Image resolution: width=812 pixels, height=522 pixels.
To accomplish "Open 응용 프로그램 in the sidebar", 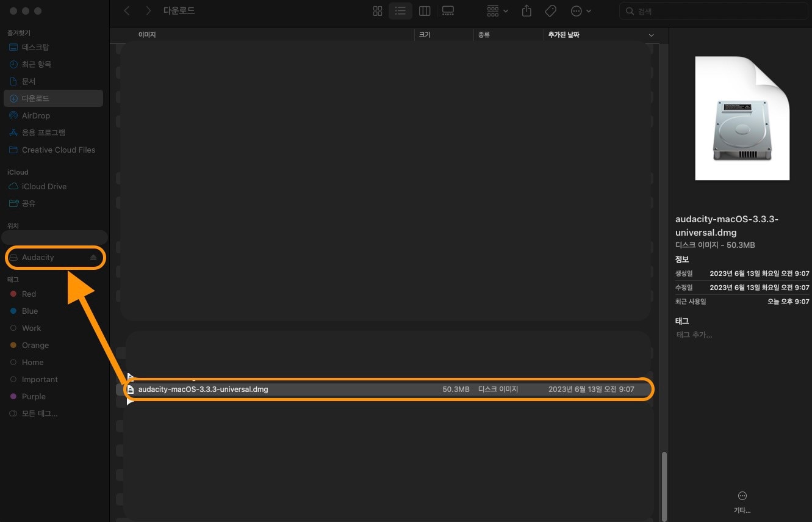I will [53, 132].
